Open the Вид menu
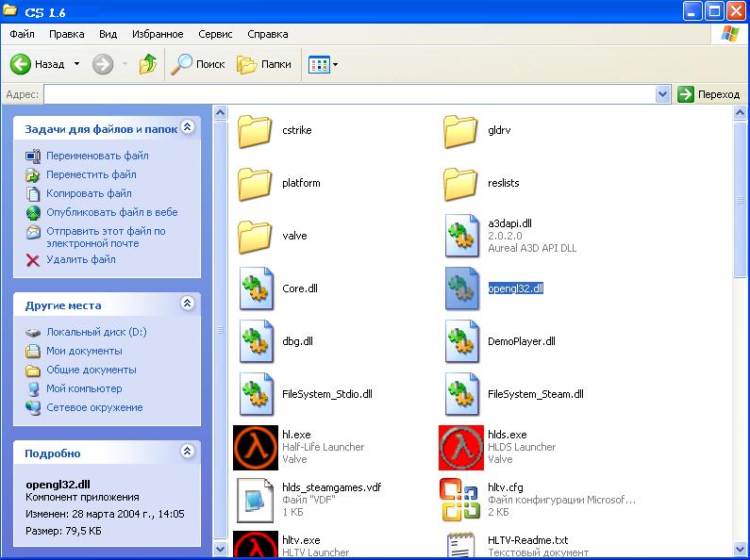 [x=108, y=34]
